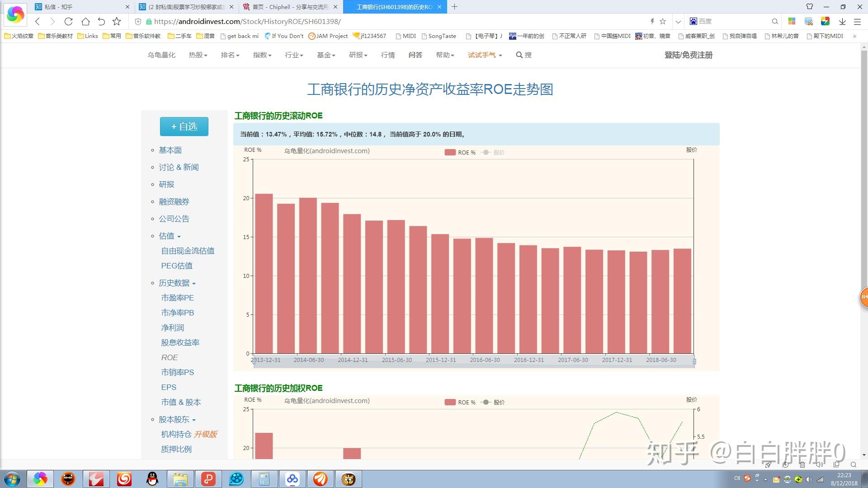Go forward to the next page
Screen dimensions: 868x488
(52, 21)
